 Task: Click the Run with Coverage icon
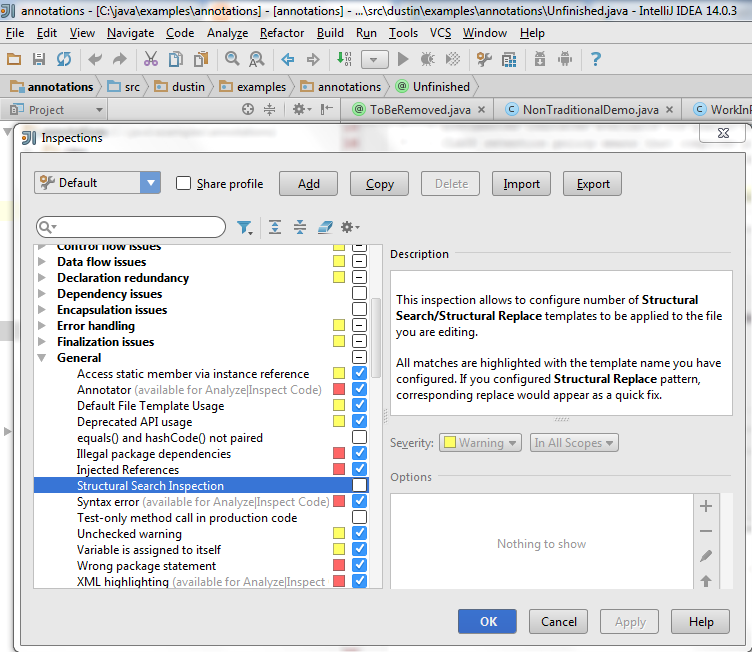point(452,59)
